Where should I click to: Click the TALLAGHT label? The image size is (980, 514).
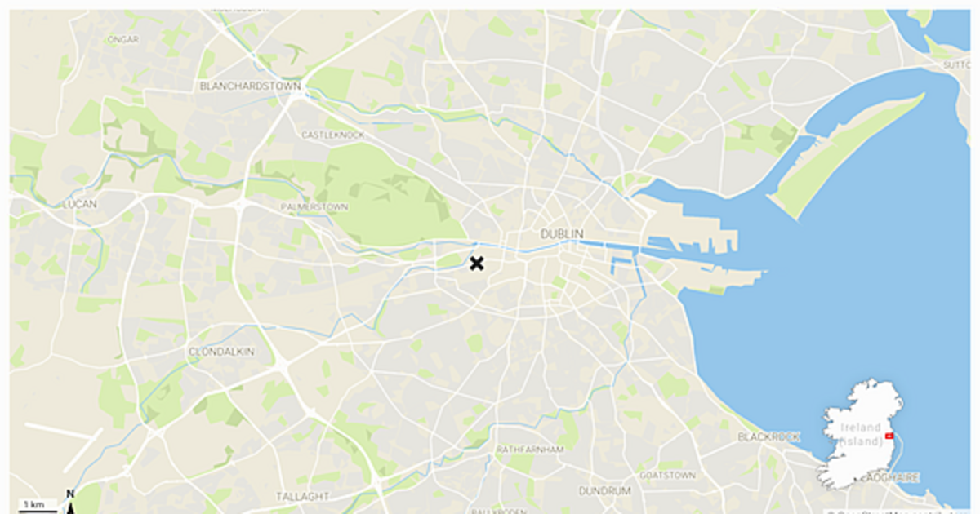point(302,496)
